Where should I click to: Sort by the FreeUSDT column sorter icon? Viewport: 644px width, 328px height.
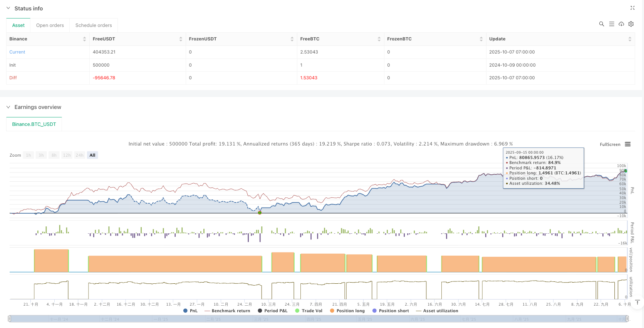181,39
